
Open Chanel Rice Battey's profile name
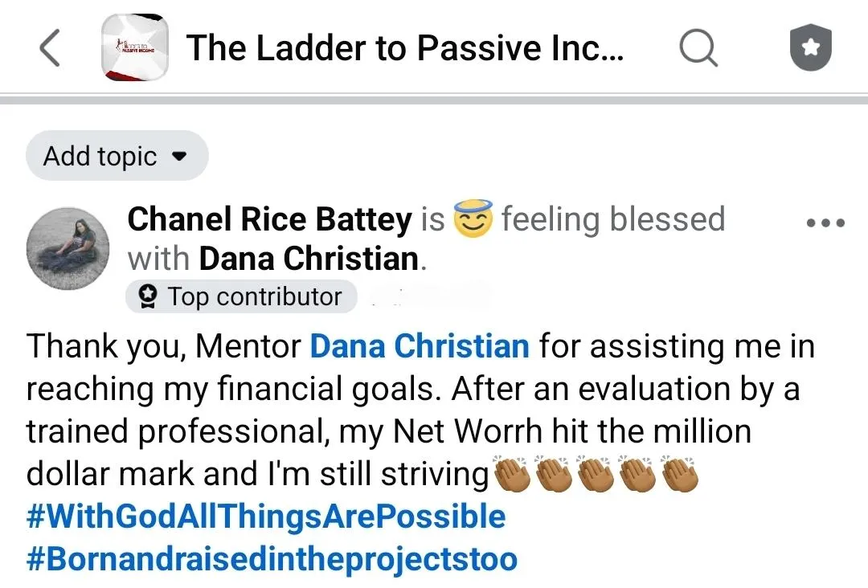pyautogui.click(x=269, y=219)
